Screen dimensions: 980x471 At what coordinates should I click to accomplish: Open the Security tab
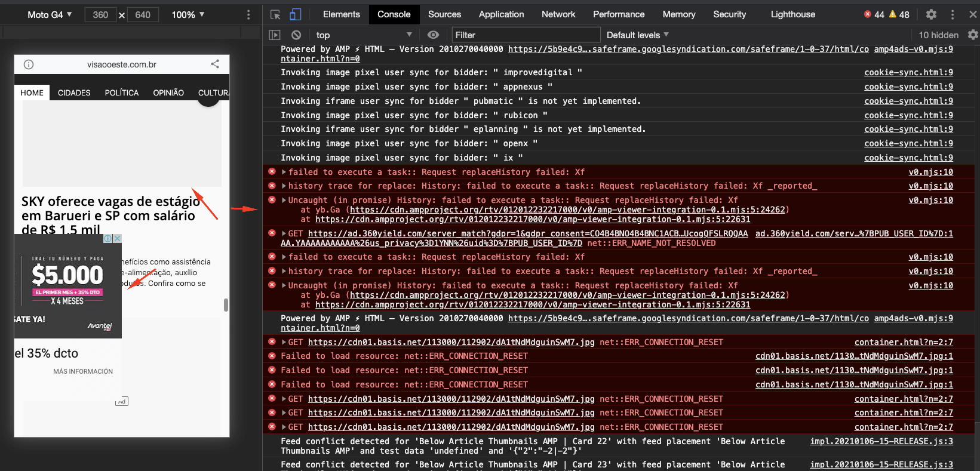[x=730, y=14]
